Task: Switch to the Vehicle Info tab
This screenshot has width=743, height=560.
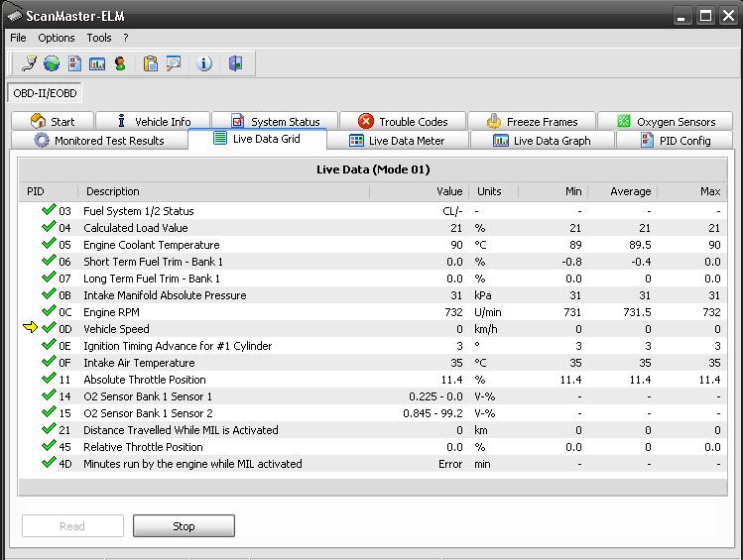Action: (153, 121)
